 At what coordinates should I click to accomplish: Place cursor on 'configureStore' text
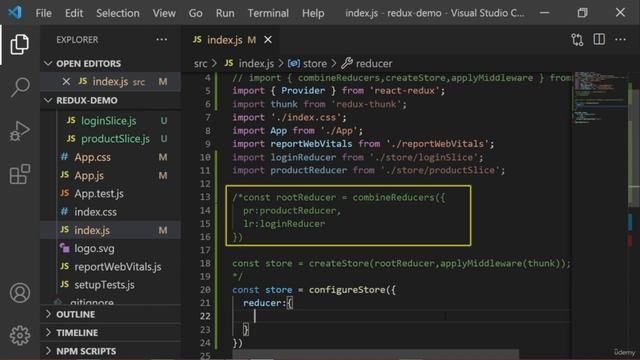(x=347, y=289)
